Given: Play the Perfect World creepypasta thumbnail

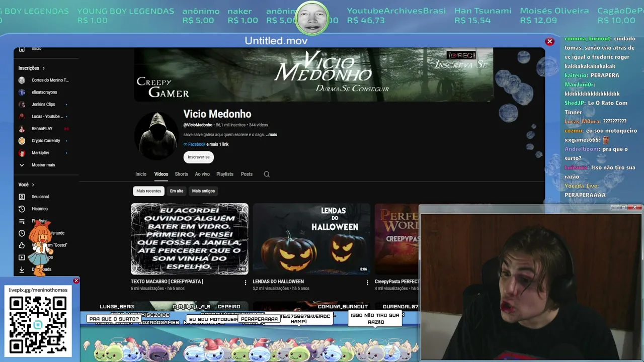Looking at the screenshot, I should click(x=396, y=239).
